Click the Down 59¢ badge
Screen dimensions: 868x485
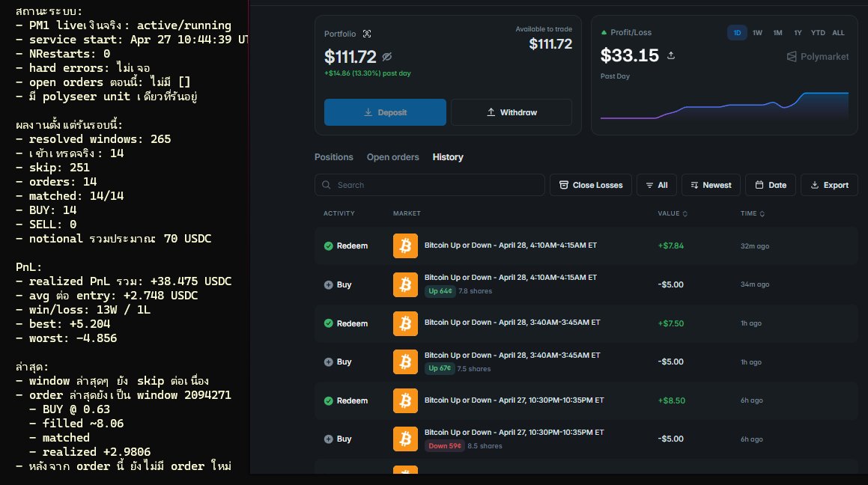tap(445, 446)
